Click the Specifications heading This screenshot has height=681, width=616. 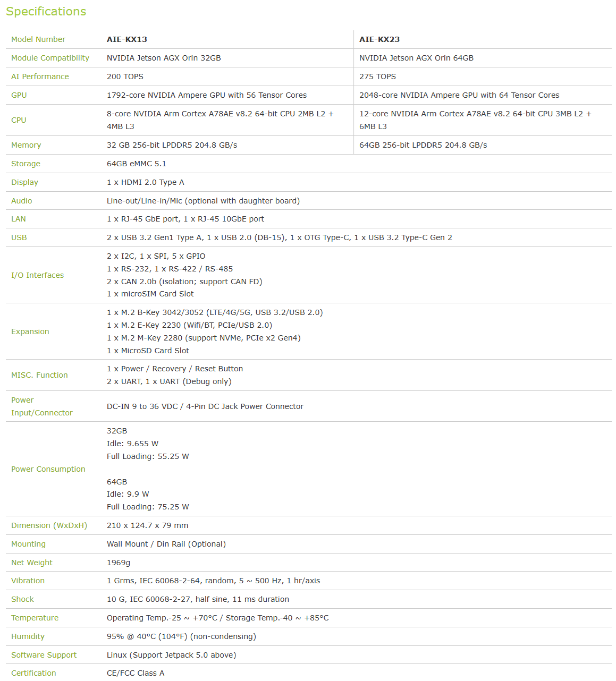pyautogui.click(x=46, y=12)
